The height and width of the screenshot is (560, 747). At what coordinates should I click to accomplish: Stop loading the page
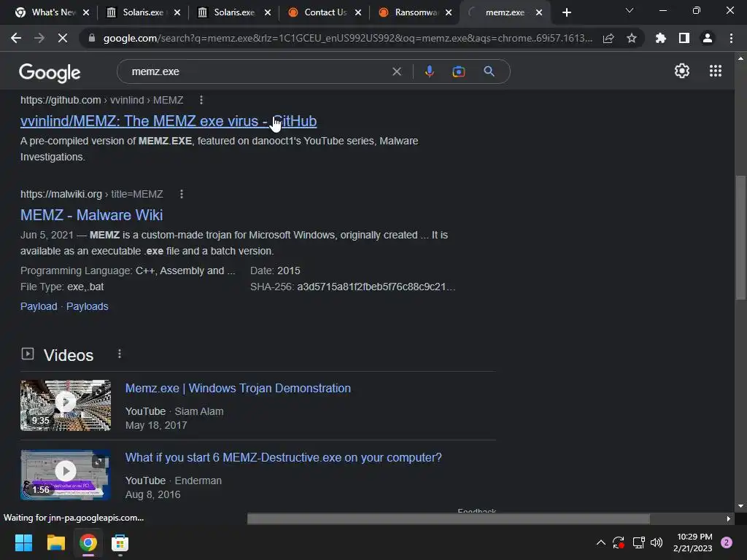tap(63, 38)
